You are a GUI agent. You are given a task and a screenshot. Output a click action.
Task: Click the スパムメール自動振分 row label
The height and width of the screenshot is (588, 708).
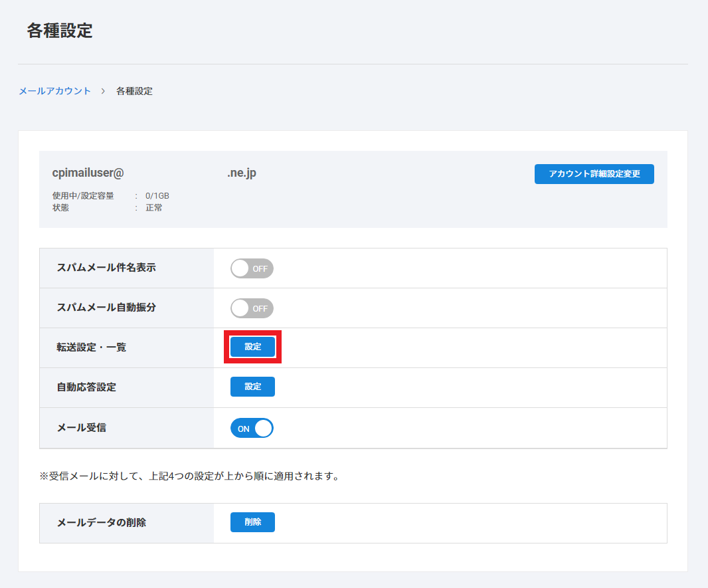click(x=106, y=308)
